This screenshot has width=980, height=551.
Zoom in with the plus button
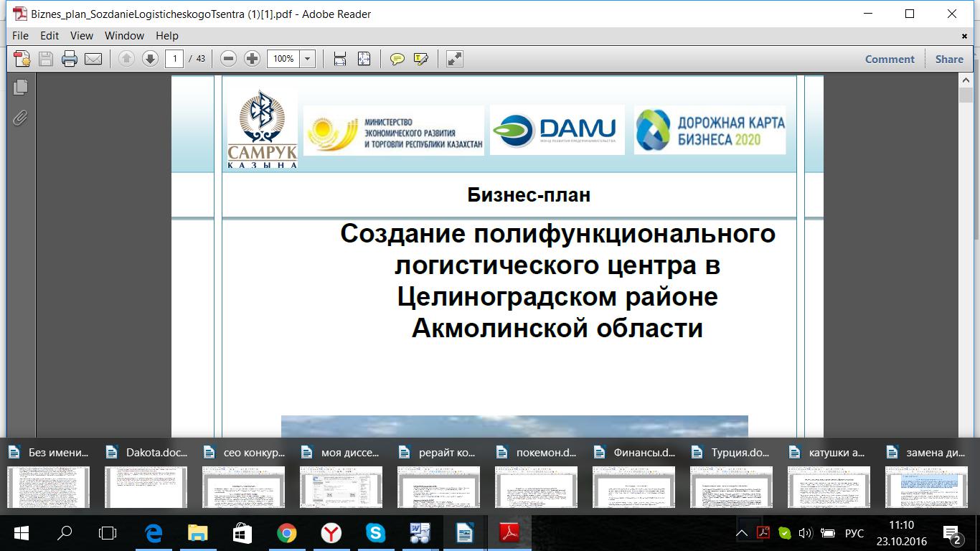pos(252,59)
